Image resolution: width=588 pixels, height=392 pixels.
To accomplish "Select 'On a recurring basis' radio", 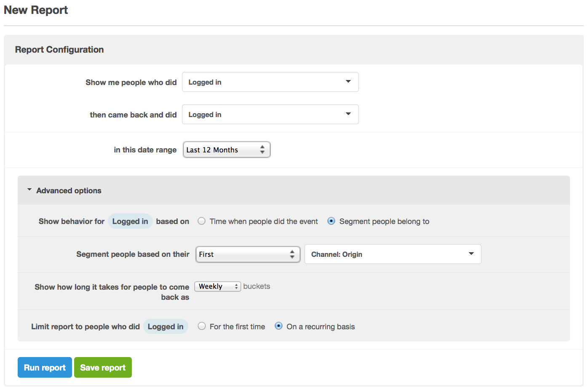I will (278, 326).
